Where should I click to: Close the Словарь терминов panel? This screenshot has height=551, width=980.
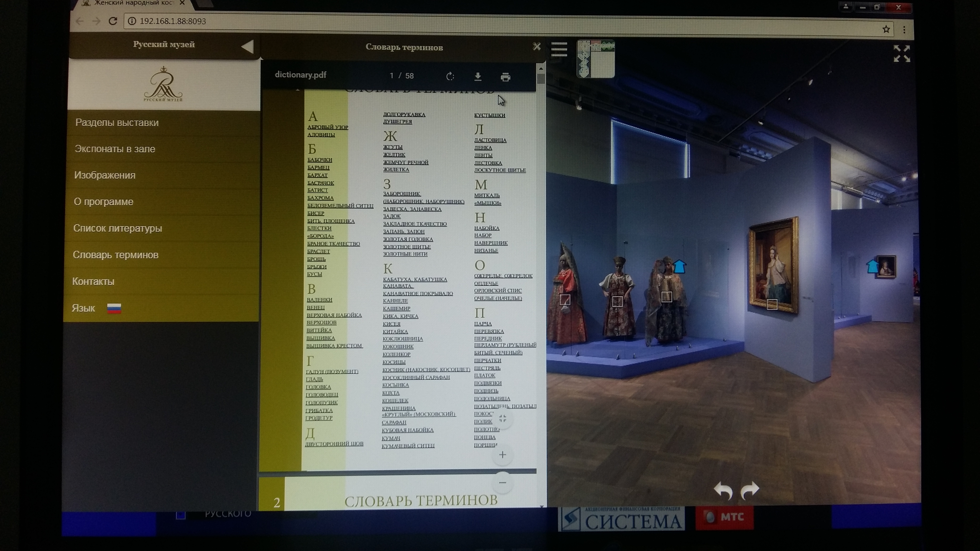click(x=537, y=47)
